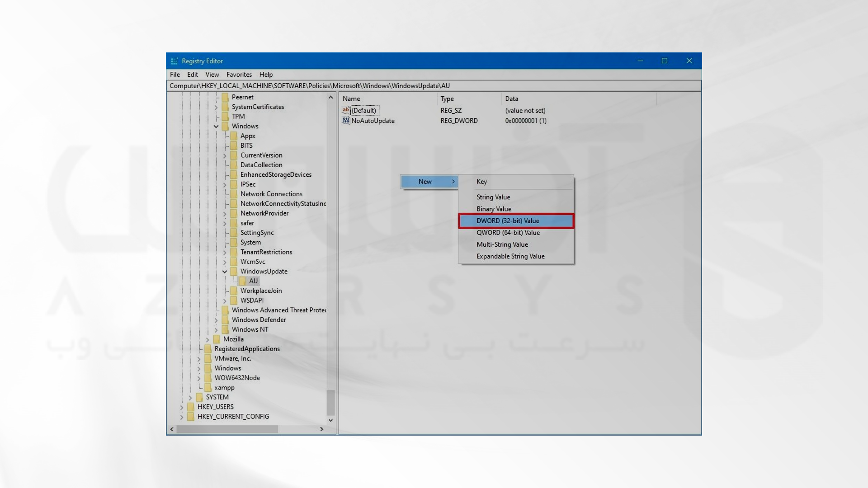Click the SettingSync folder icon
This screenshot has height=488, width=868.
tap(234, 233)
